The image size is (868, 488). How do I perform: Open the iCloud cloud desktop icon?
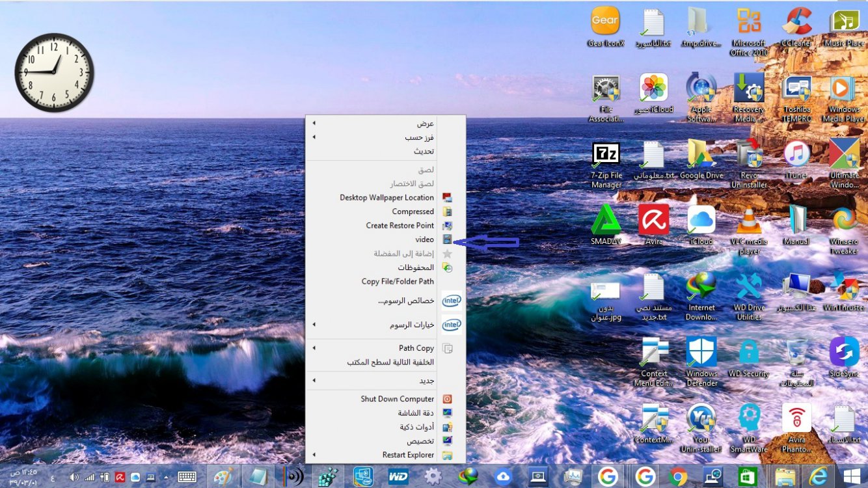point(701,226)
